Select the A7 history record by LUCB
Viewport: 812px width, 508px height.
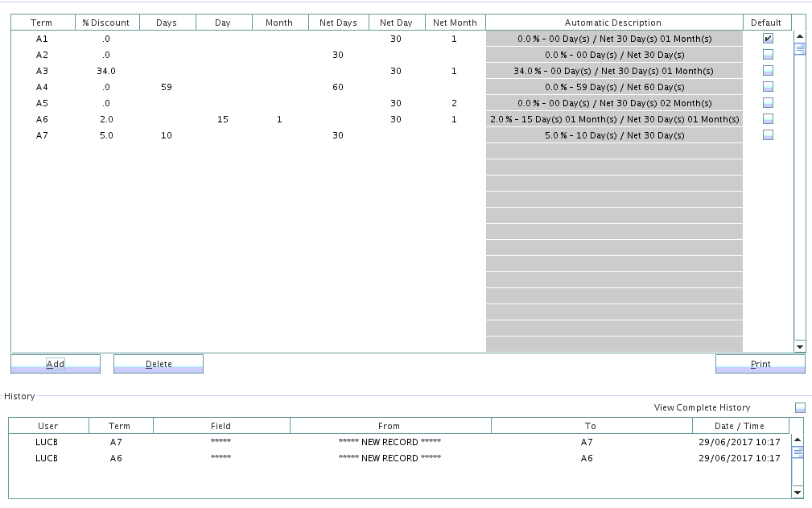(47, 442)
